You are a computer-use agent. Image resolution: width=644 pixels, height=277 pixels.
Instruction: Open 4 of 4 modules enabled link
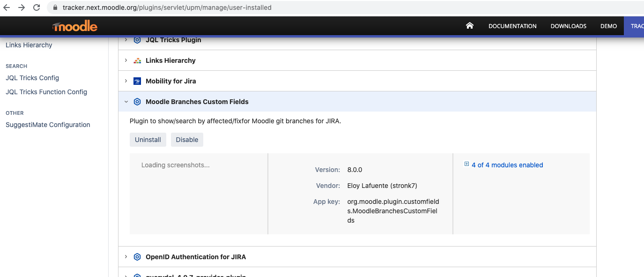(x=507, y=165)
